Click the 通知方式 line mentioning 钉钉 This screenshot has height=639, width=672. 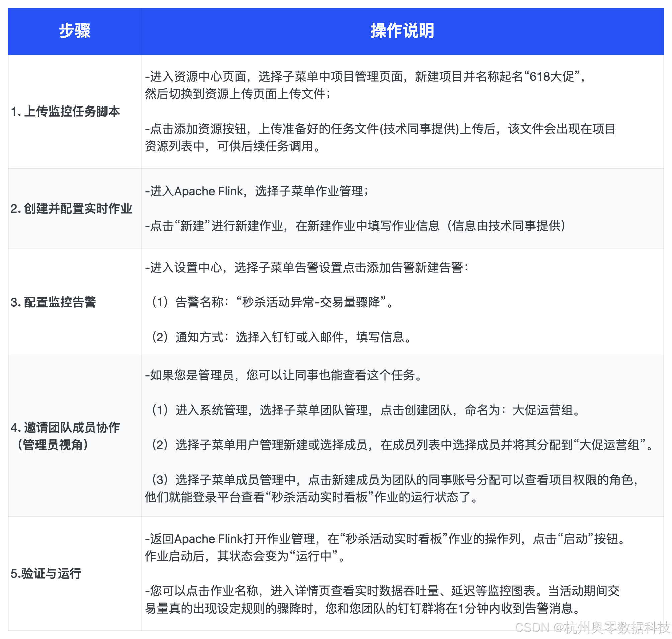[x=281, y=337]
